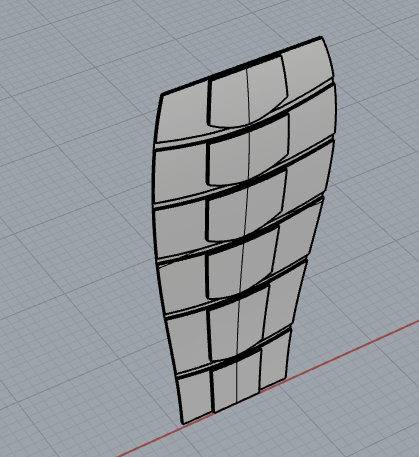The width and height of the screenshot is (419, 457).
Task: Select the segmented curved panel model
Action: (x=245, y=230)
